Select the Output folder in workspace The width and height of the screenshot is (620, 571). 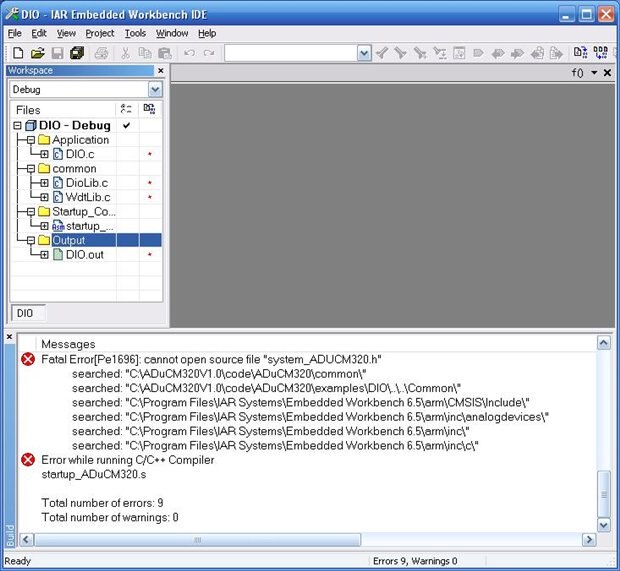[x=69, y=240]
